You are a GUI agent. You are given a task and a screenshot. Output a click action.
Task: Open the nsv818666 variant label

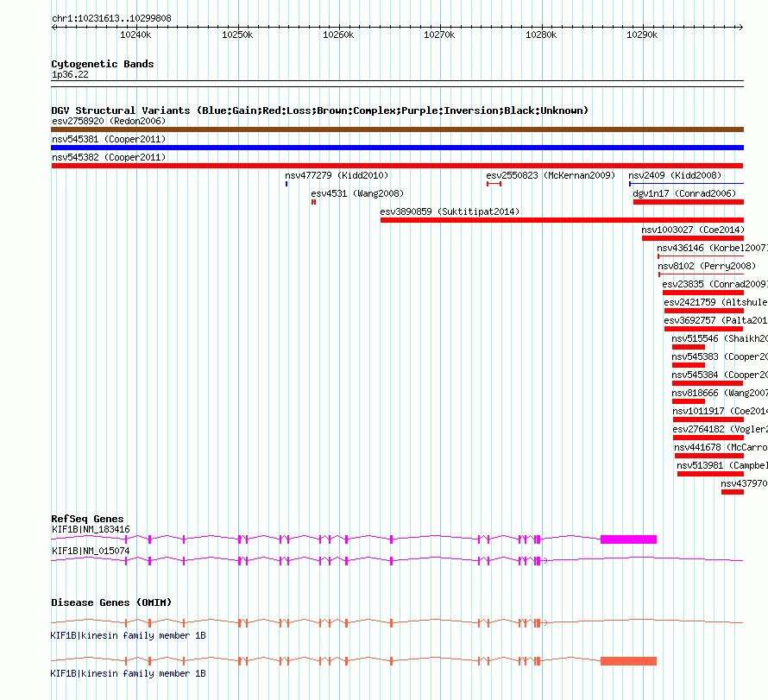720,393
